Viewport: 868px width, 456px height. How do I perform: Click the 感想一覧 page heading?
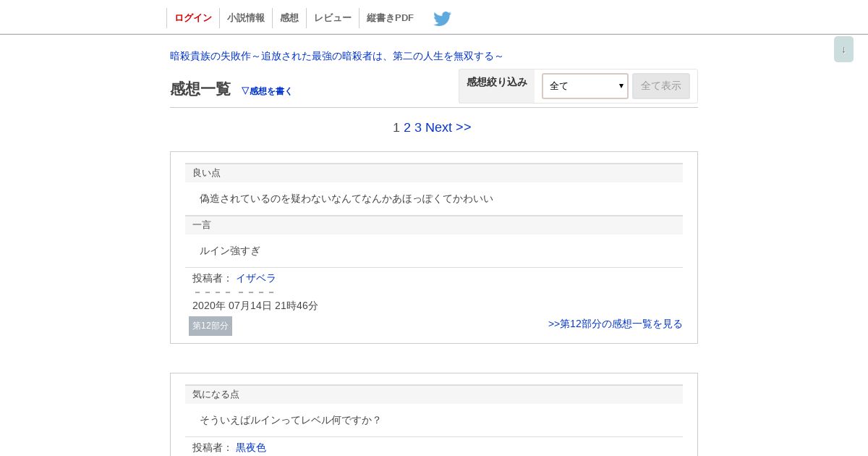[x=200, y=89]
